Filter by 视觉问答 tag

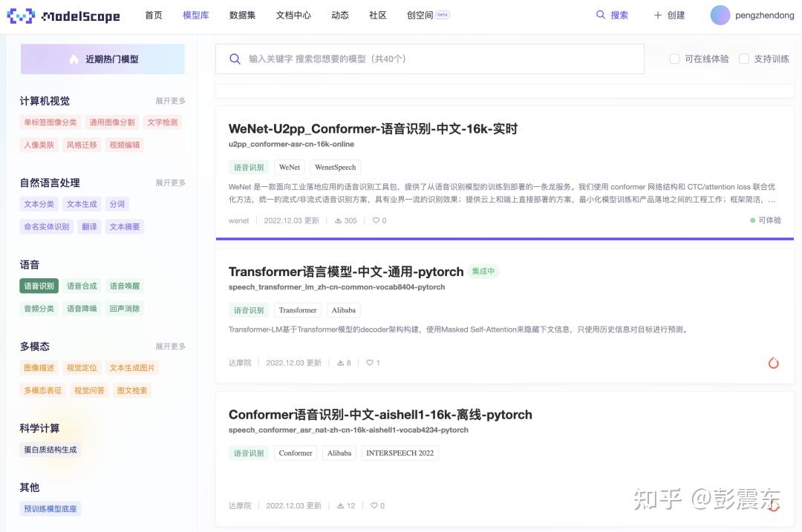click(90, 390)
